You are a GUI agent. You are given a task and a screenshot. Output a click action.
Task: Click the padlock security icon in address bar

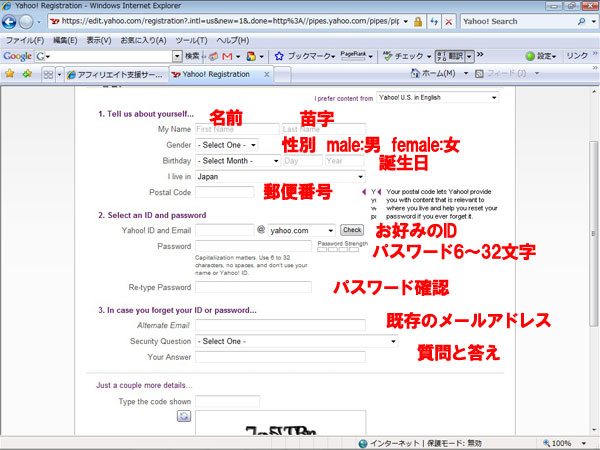tap(418, 22)
